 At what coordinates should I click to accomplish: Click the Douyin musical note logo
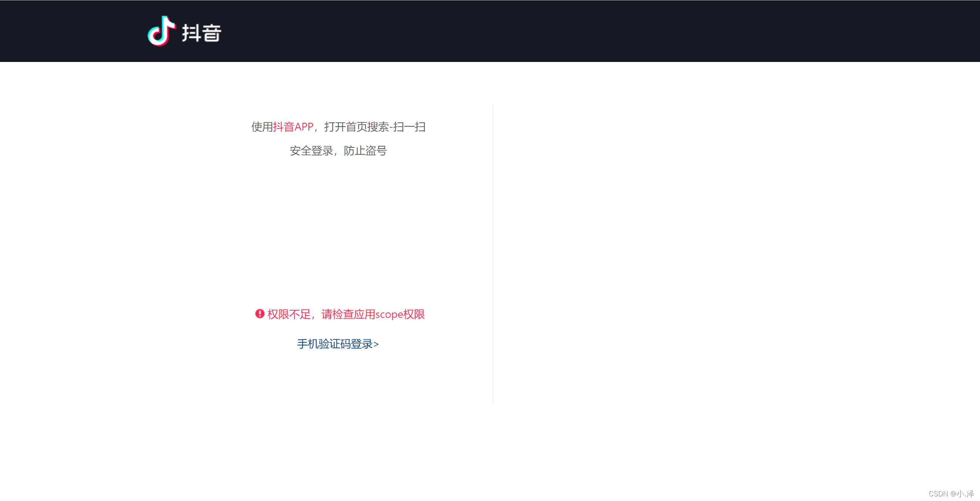click(161, 31)
